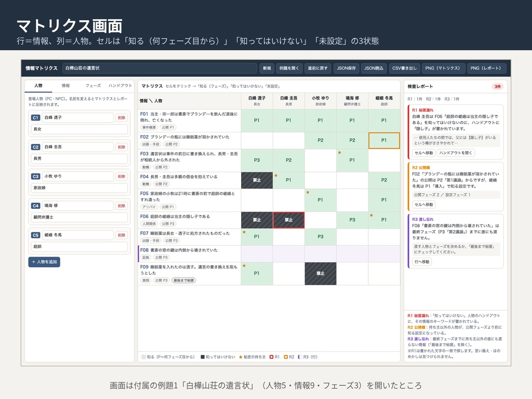The width and height of the screenshot is (532, 399).
Task: Undo with the 直前に戻す button
Action: coord(317,68)
